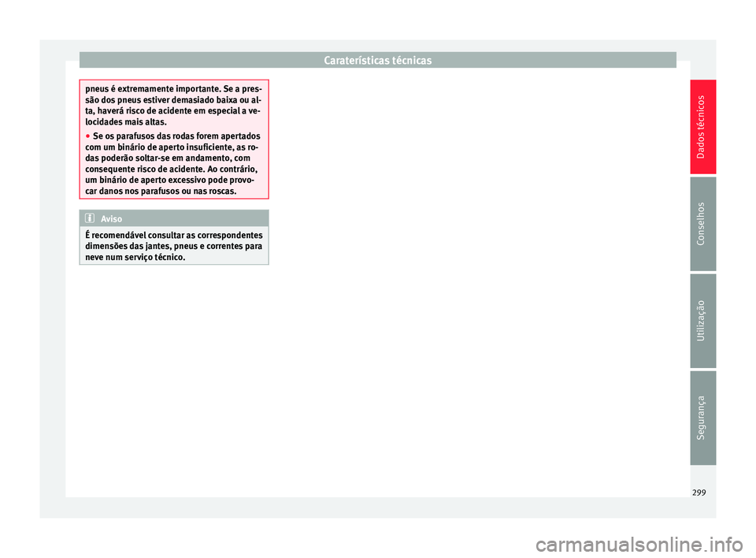756x558 pixels.
Task: Switch to the Conselhos side tab
Action: 702,224
